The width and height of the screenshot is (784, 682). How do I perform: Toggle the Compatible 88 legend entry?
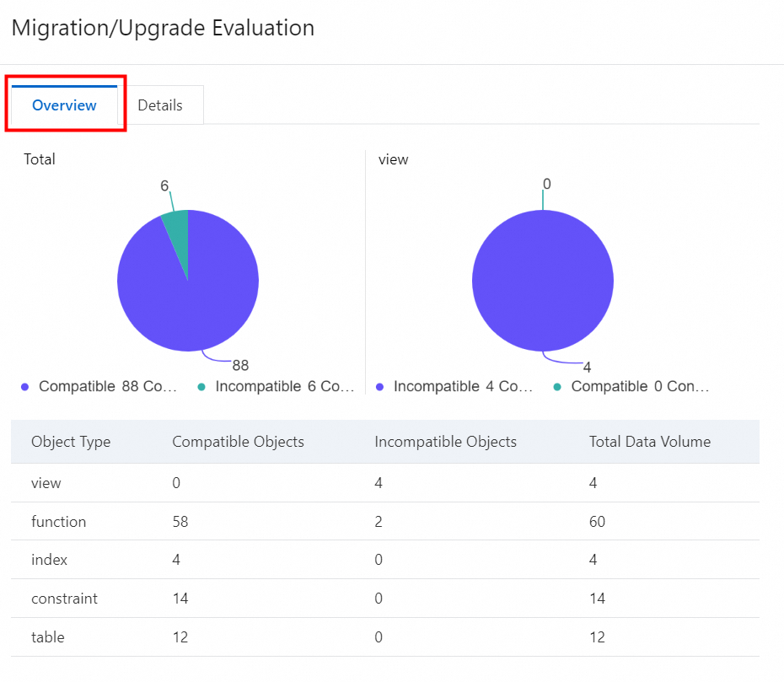click(x=109, y=387)
